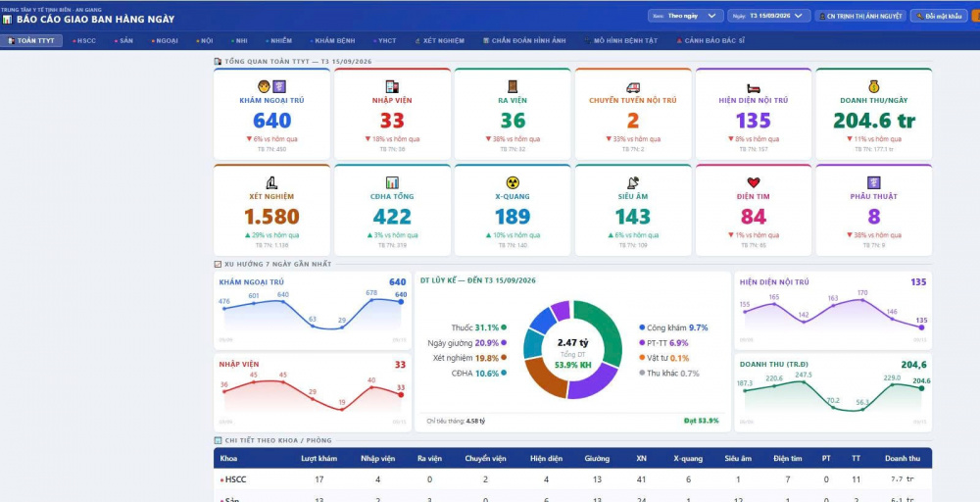The width and height of the screenshot is (980, 502).
Task: Click the Công khám 9.7% legend entry
Action: pos(673,326)
